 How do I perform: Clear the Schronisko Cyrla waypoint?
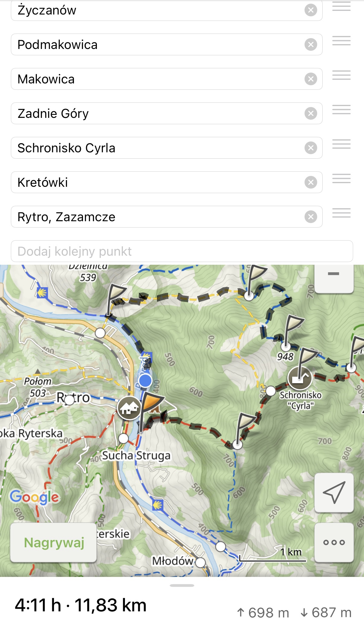(x=311, y=148)
